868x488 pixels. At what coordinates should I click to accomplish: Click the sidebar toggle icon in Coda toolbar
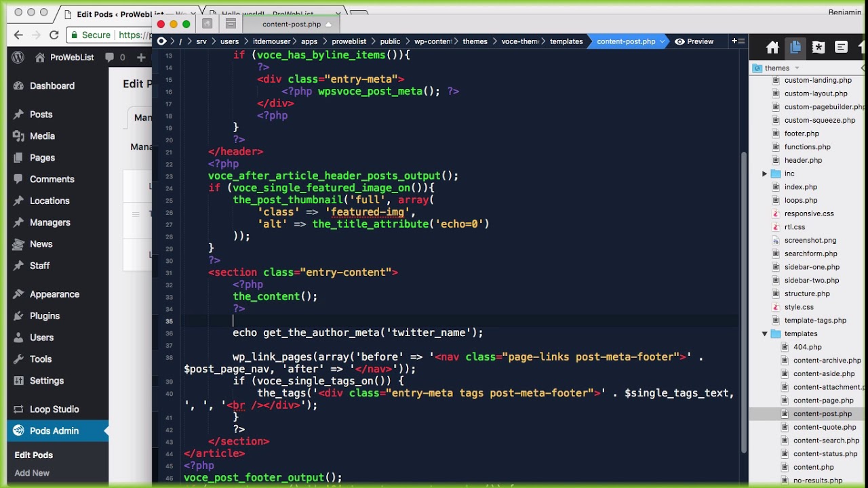point(208,24)
